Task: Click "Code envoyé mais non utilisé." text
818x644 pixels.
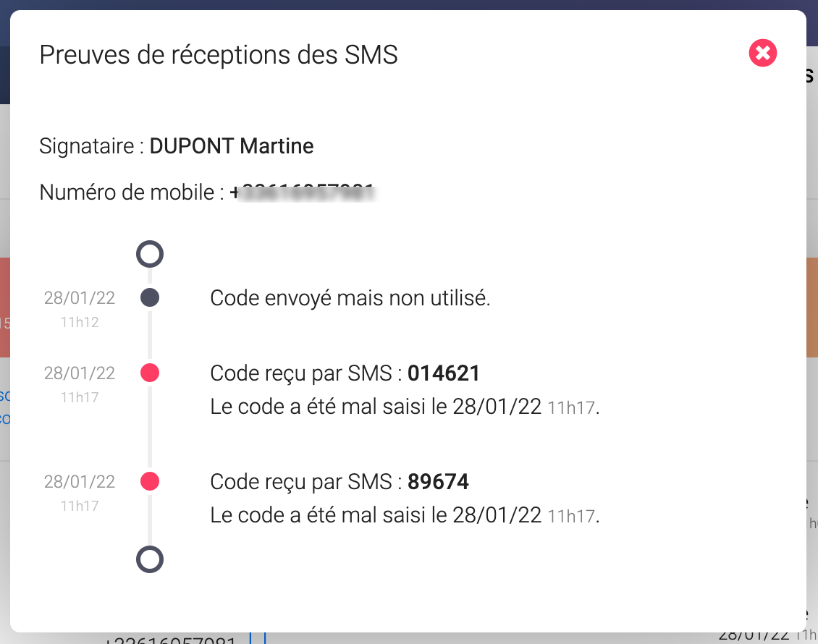Action: 350,298
